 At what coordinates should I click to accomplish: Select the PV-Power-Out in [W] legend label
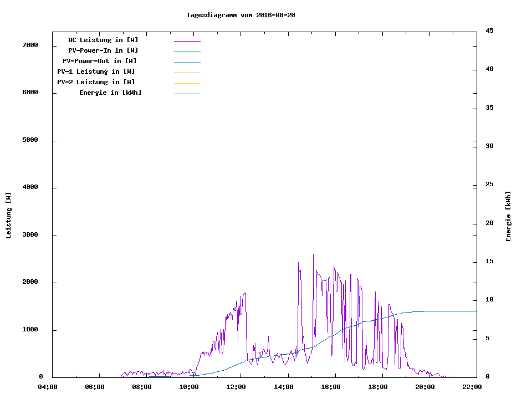point(100,61)
